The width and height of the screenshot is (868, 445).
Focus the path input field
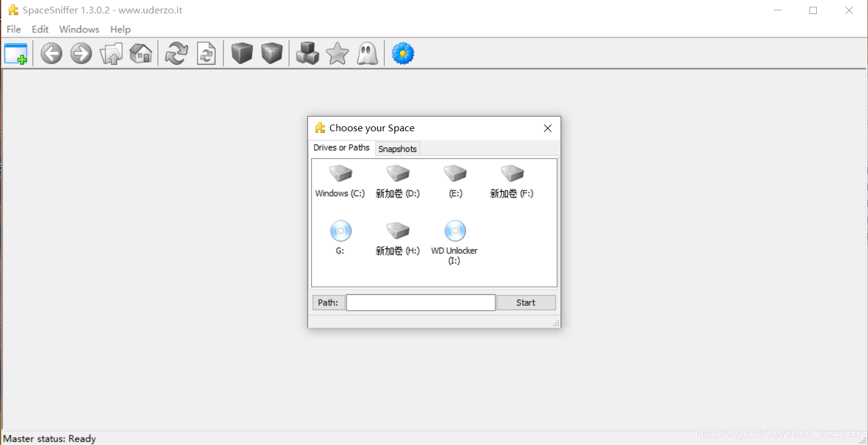pyautogui.click(x=421, y=303)
